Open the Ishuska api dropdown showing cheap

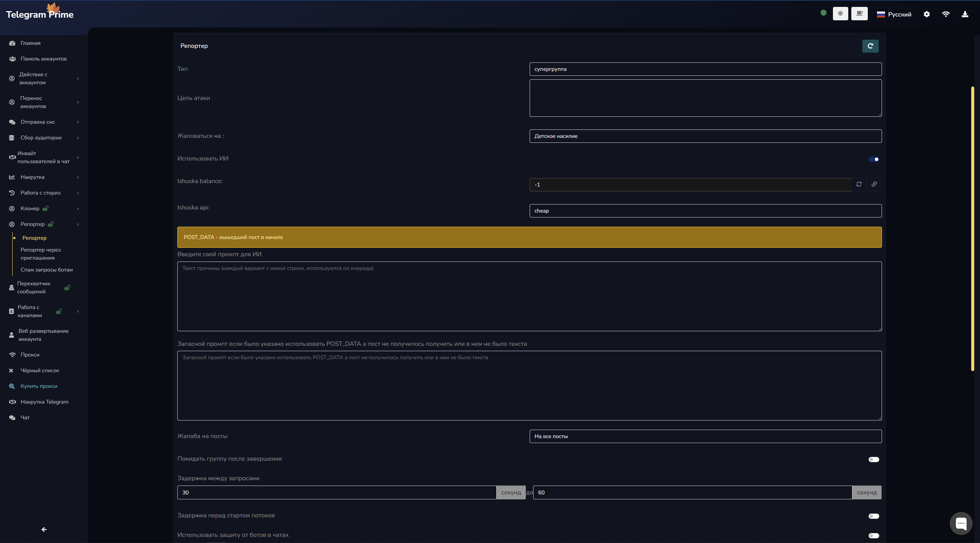[x=705, y=211]
